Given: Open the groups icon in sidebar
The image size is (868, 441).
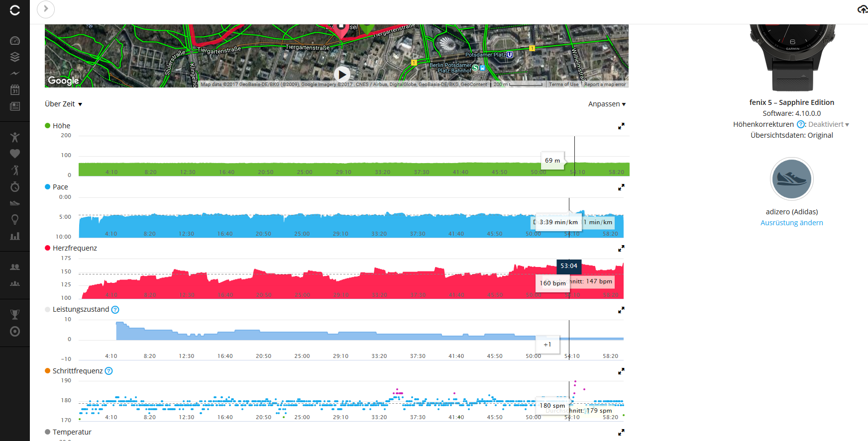Looking at the screenshot, I should click(x=15, y=283).
